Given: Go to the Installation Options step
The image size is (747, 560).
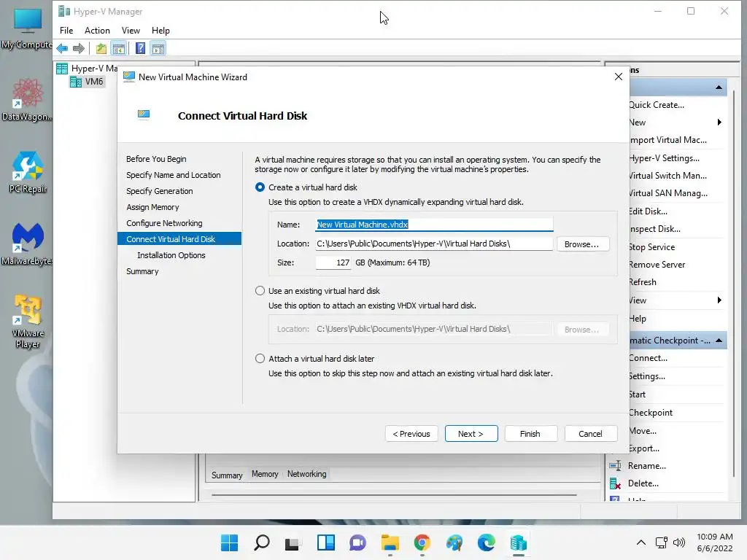Looking at the screenshot, I should 171,255.
